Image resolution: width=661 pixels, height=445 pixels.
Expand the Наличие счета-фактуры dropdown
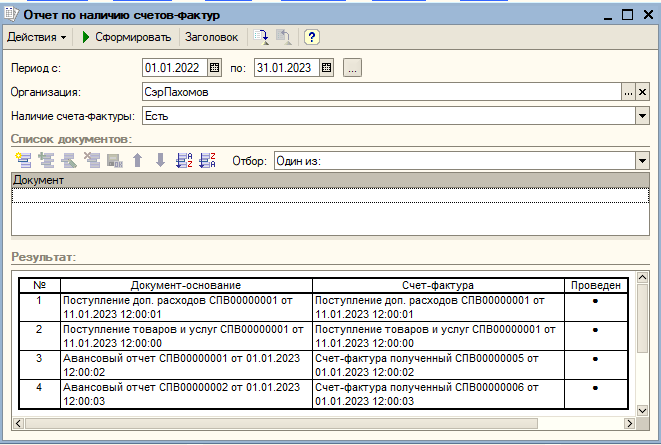(642, 115)
